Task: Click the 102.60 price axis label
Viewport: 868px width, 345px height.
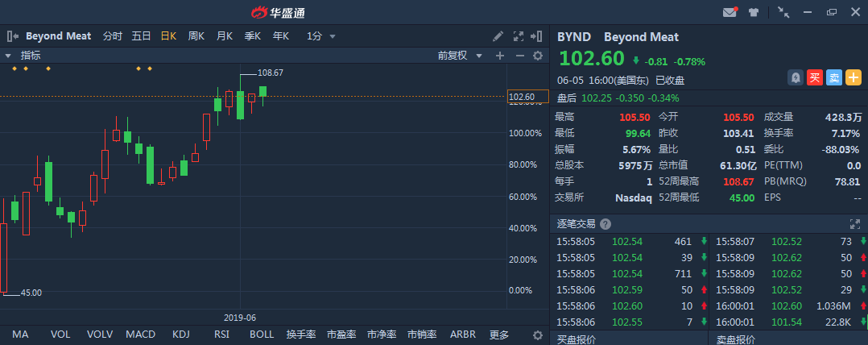Action: pos(528,97)
